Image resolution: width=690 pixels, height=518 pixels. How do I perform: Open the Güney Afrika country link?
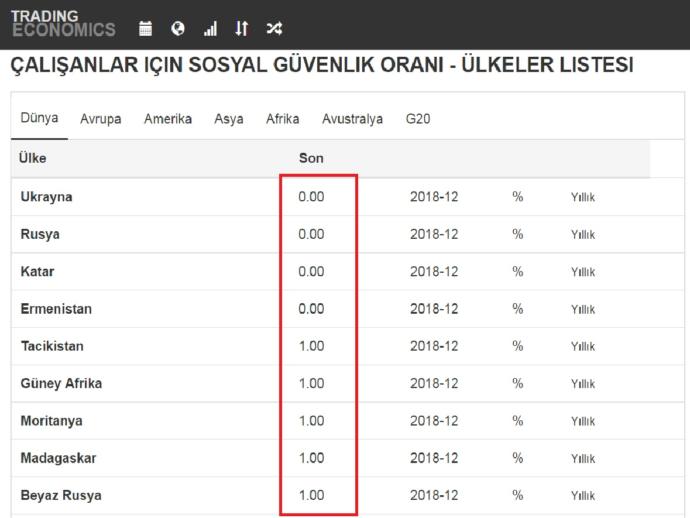click(62, 383)
